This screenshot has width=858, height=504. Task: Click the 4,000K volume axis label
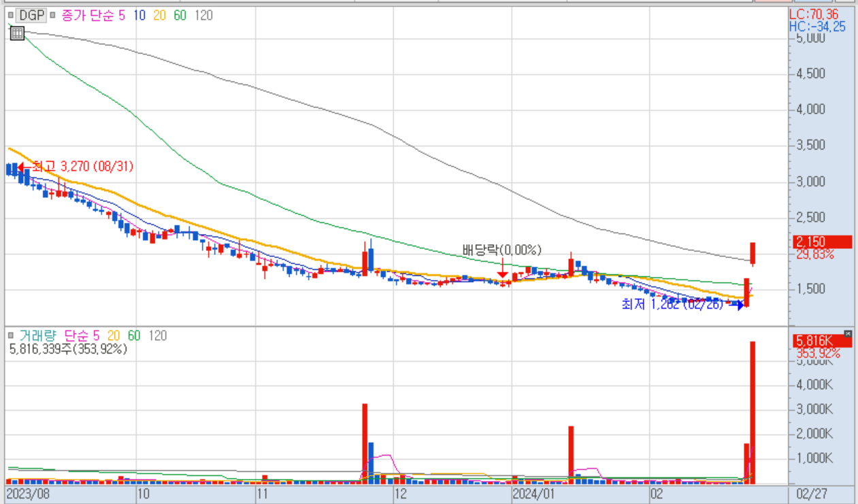[x=814, y=385]
